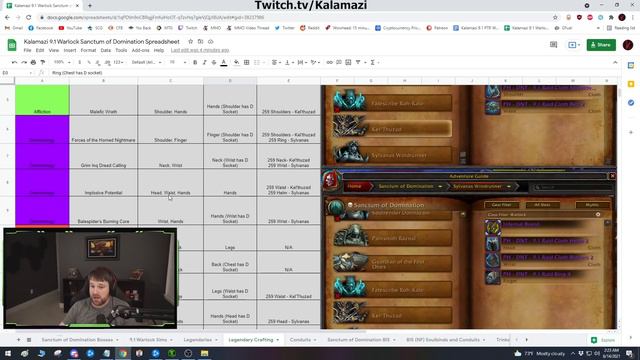
Task: Click the Name box cell reference
Action: 16,73
